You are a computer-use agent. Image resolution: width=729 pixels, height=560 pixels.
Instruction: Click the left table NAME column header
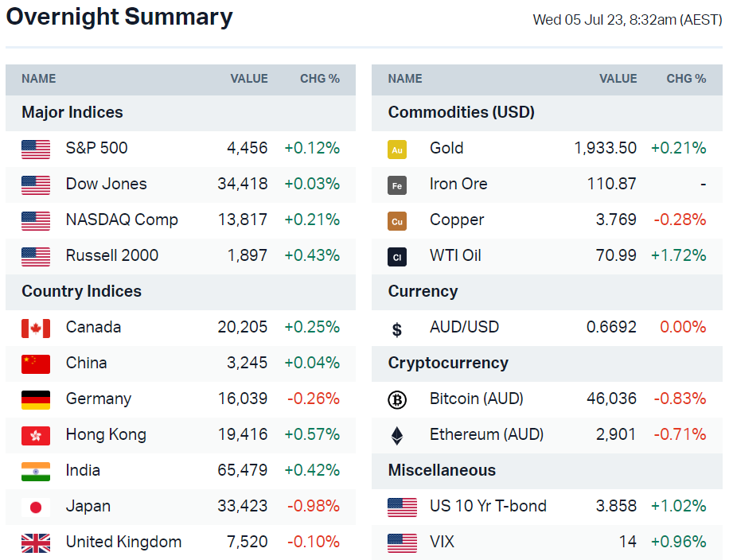(x=38, y=79)
